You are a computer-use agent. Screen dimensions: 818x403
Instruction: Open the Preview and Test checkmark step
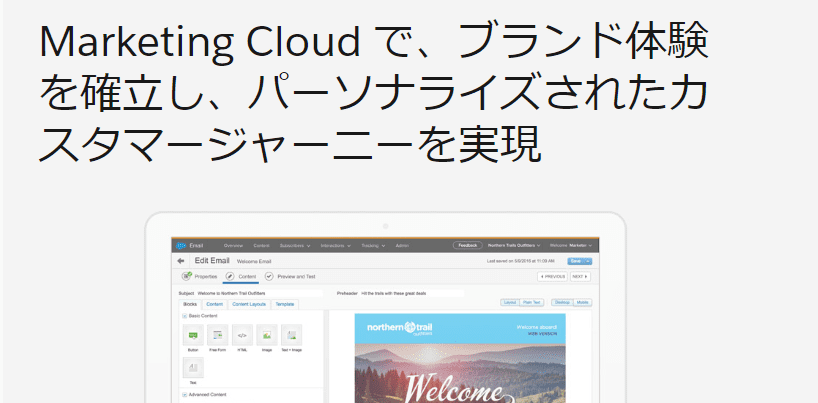(269, 277)
